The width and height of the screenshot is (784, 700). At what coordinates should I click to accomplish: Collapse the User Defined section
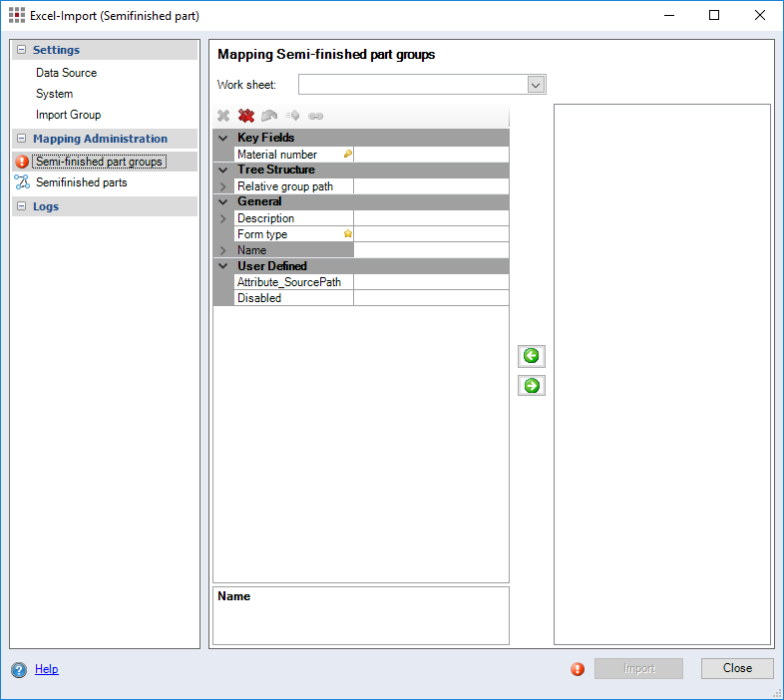tap(223, 266)
